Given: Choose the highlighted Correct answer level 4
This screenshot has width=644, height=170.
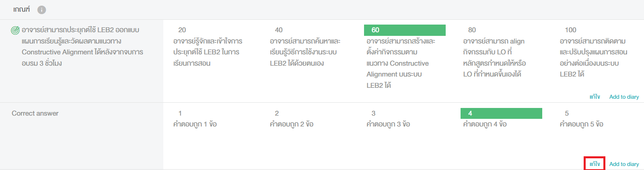Looking at the screenshot, I should coord(501,119).
